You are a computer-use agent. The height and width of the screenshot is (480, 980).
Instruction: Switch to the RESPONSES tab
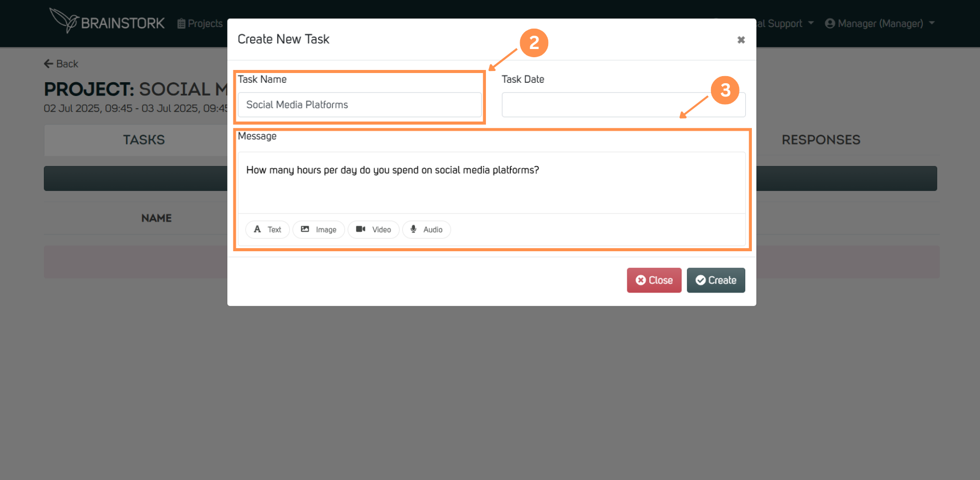pyautogui.click(x=821, y=140)
